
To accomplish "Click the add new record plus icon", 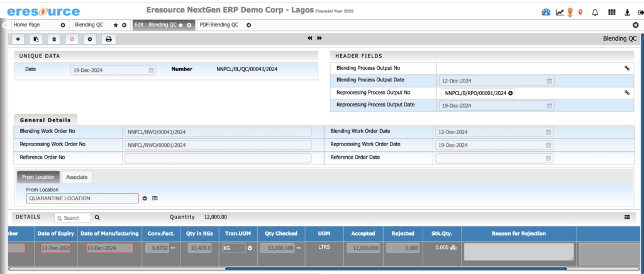I will [18, 39].
